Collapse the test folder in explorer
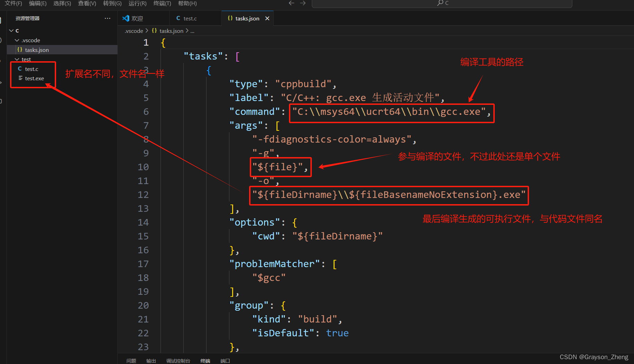 click(x=17, y=60)
